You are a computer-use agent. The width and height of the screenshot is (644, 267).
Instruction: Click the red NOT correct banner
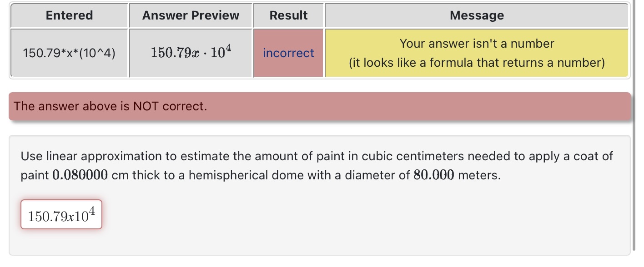click(318, 106)
